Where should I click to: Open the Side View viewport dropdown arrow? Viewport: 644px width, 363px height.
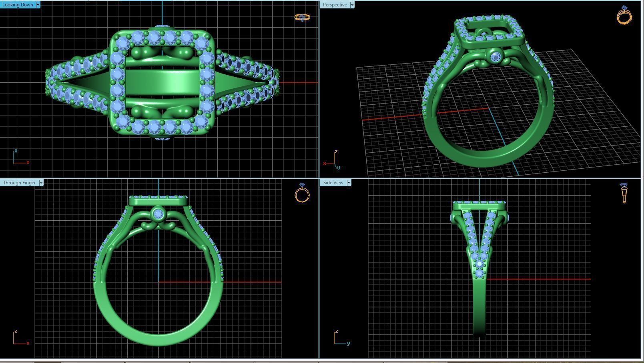[349, 183]
